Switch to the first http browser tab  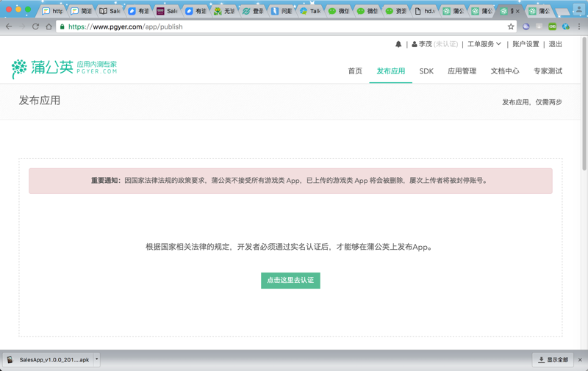[53, 11]
